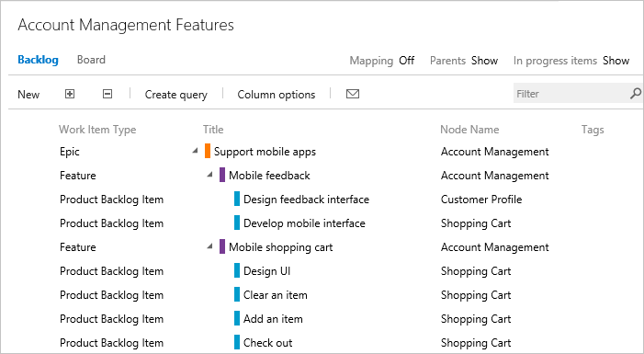This screenshot has height=354, width=644.
Task: Click the collapse all minus icon
Action: pos(107,94)
